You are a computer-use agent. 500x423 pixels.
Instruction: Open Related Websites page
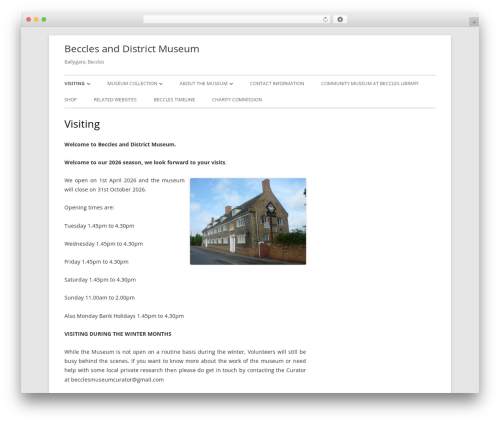pyautogui.click(x=115, y=100)
